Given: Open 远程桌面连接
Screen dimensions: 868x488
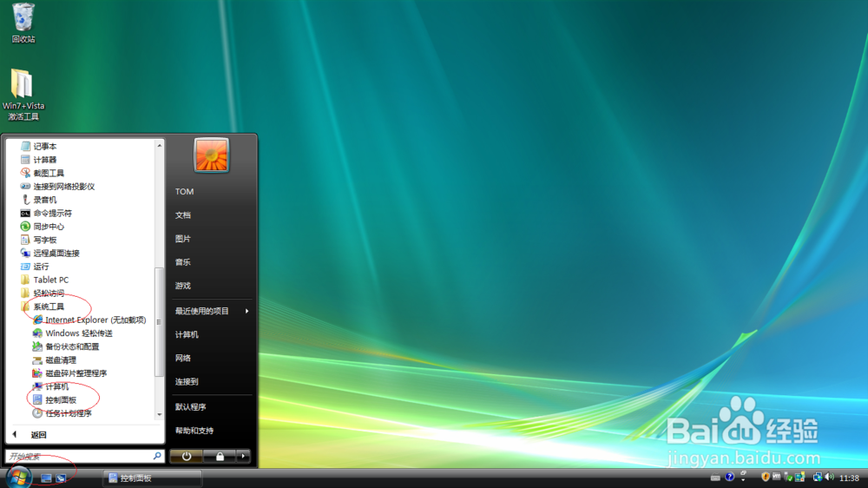Looking at the screenshot, I should (50, 254).
